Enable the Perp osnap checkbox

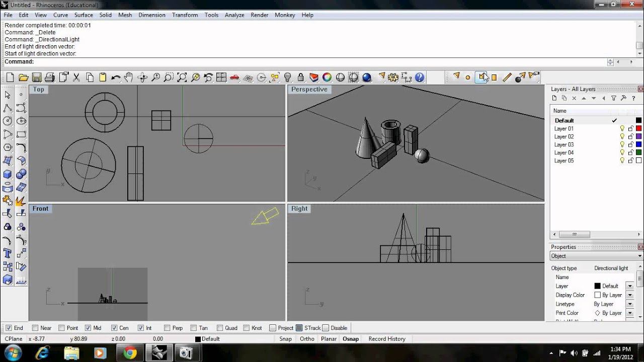167,328
